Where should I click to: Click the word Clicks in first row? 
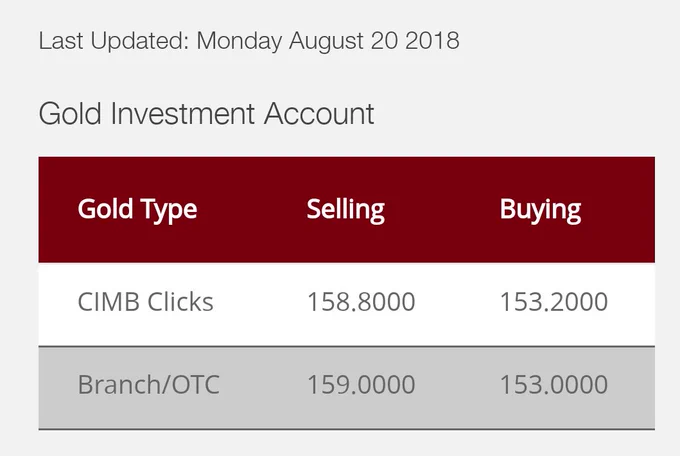(180, 302)
